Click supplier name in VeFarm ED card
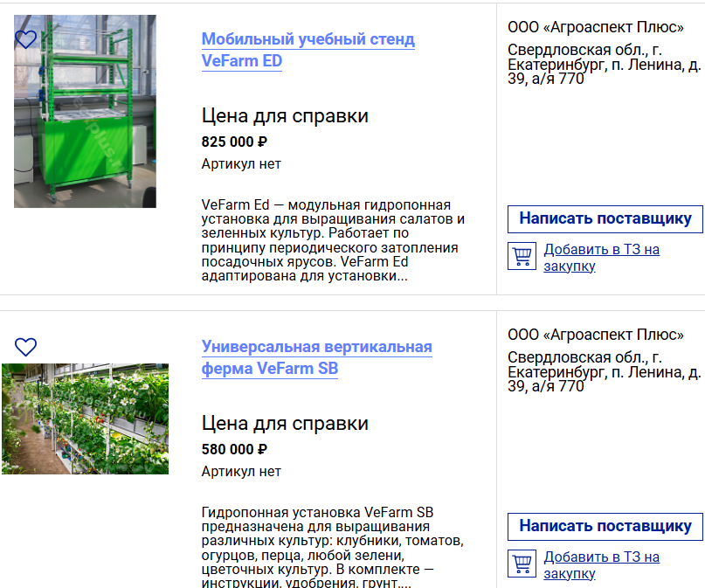The height and width of the screenshot is (588, 705). 596,27
